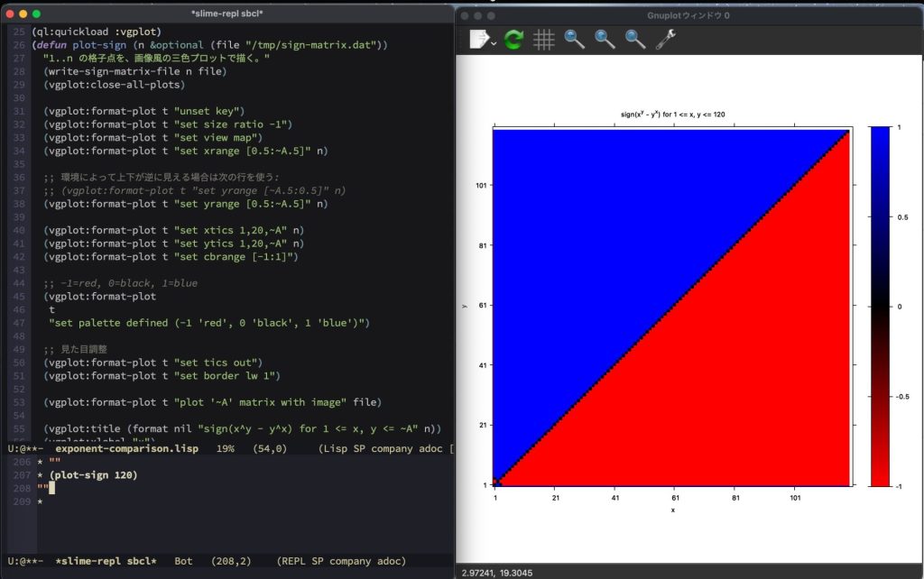This screenshot has width=924, height=579.
Task: Click the defun plot-sign line
Action: coord(209,45)
